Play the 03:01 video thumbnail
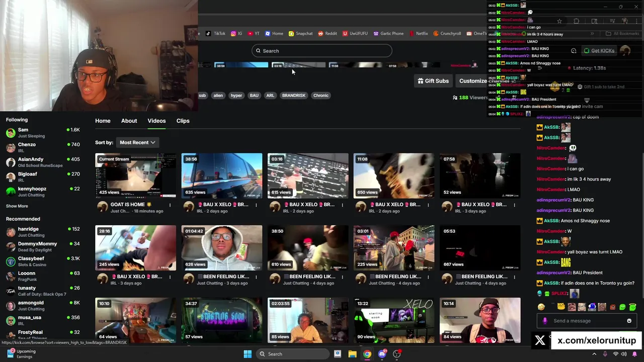Image resolution: width=644 pixels, height=362 pixels. (394, 248)
